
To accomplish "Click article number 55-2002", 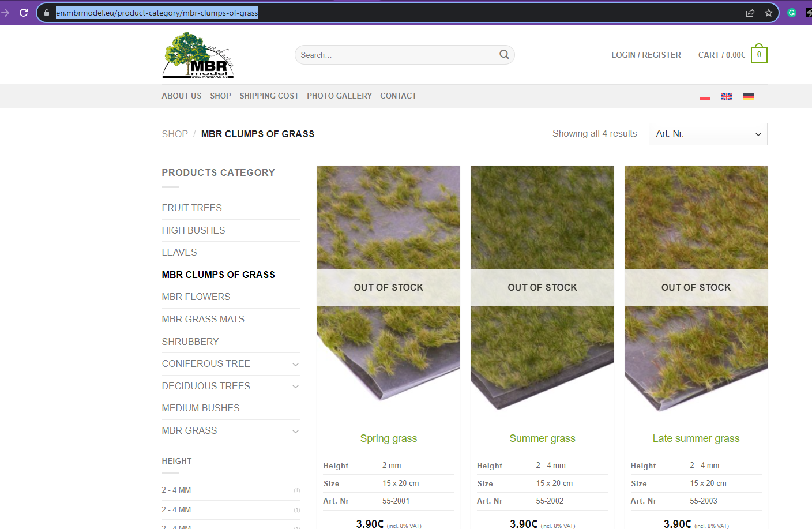I will click(x=550, y=501).
